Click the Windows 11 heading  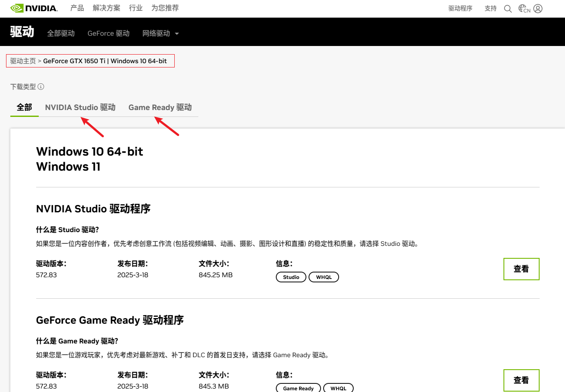click(68, 167)
